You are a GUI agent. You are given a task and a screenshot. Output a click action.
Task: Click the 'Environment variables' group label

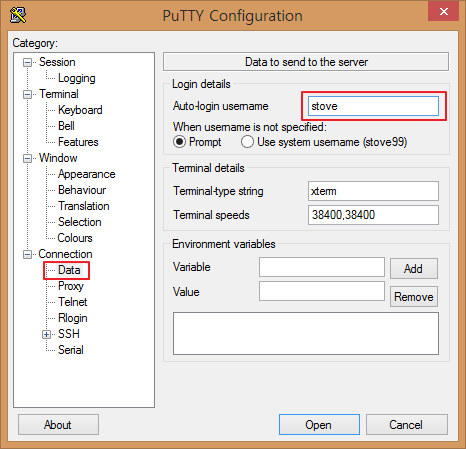click(223, 244)
